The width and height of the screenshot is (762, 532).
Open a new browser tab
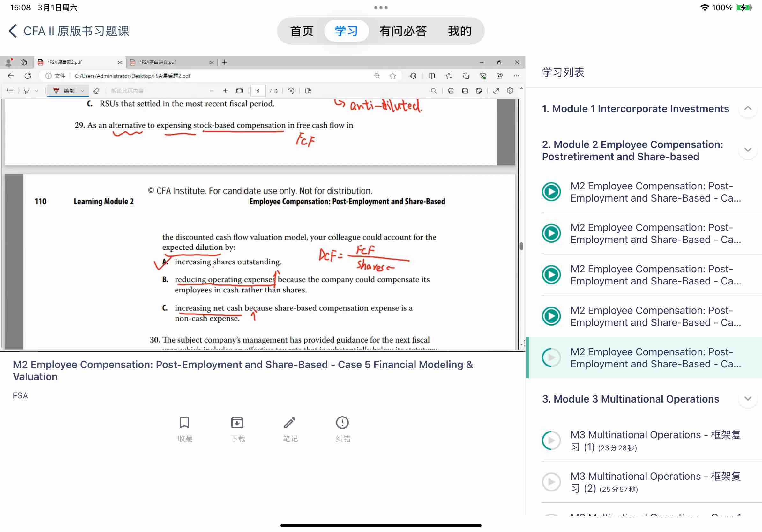point(225,63)
